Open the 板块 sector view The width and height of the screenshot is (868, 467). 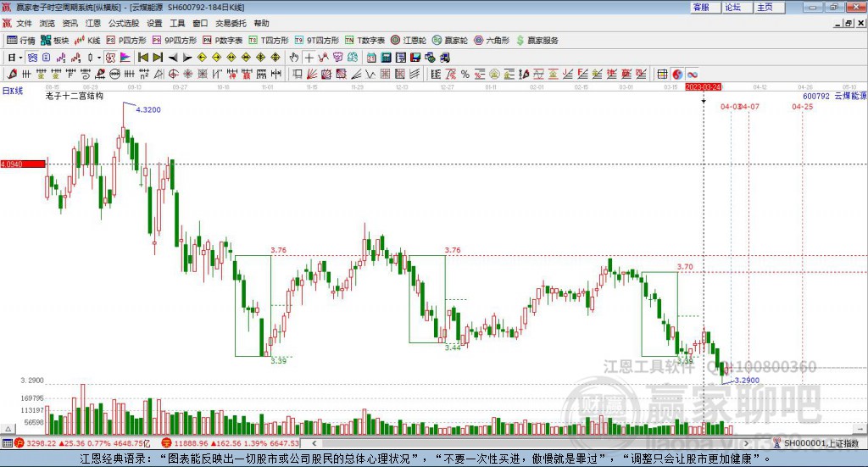coord(55,41)
